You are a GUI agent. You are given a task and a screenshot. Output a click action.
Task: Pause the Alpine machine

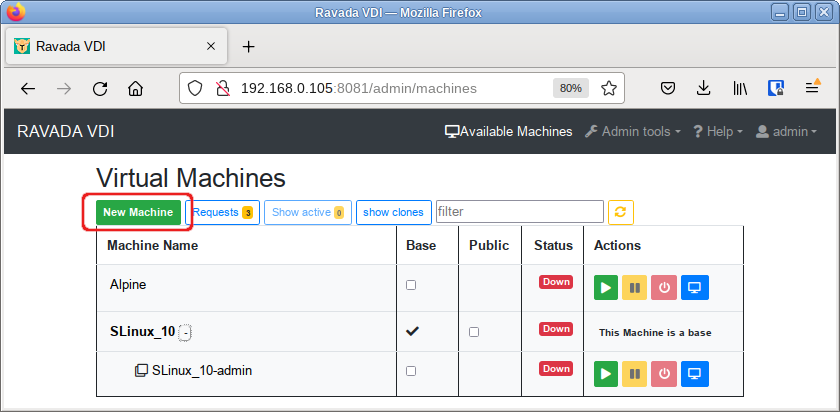point(635,288)
